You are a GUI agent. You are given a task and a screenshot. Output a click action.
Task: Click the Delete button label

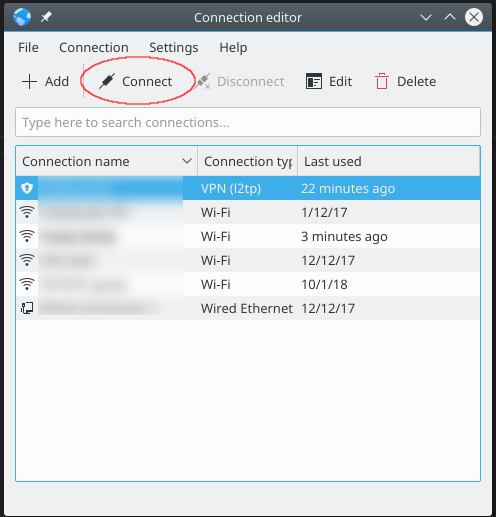(416, 81)
